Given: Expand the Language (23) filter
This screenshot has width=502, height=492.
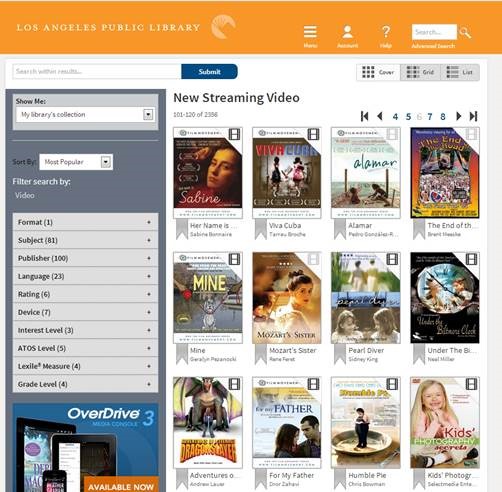Looking at the screenshot, I should [x=85, y=276].
